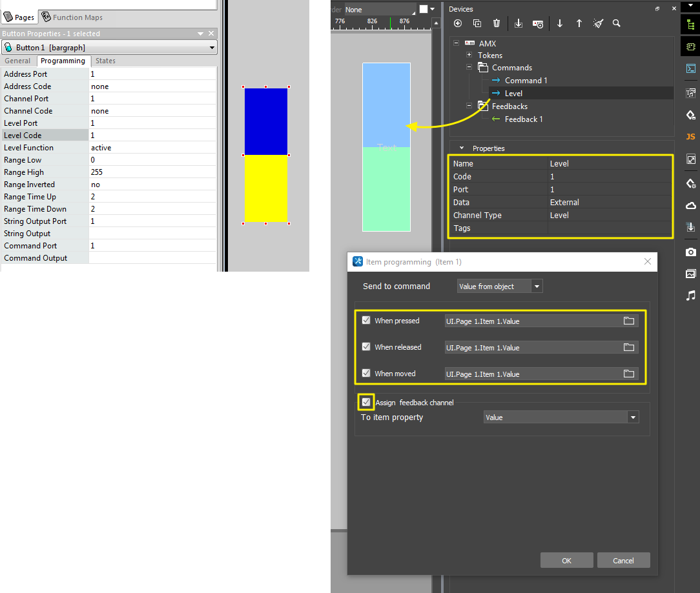Click the clean broom icon in Devices
The height and width of the screenshot is (593, 700).
599,23
